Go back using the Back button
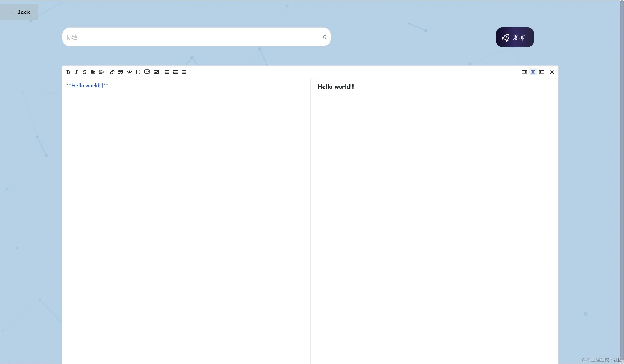Viewport: 624px width, 364px height. pyautogui.click(x=19, y=12)
